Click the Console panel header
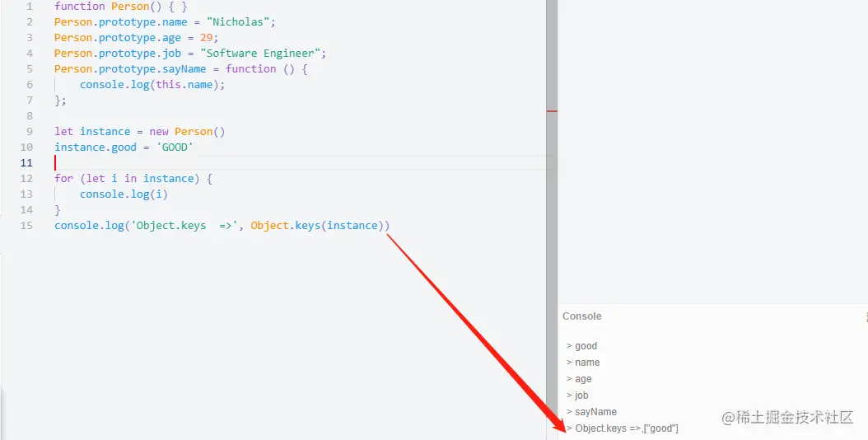 tap(581, 316)
